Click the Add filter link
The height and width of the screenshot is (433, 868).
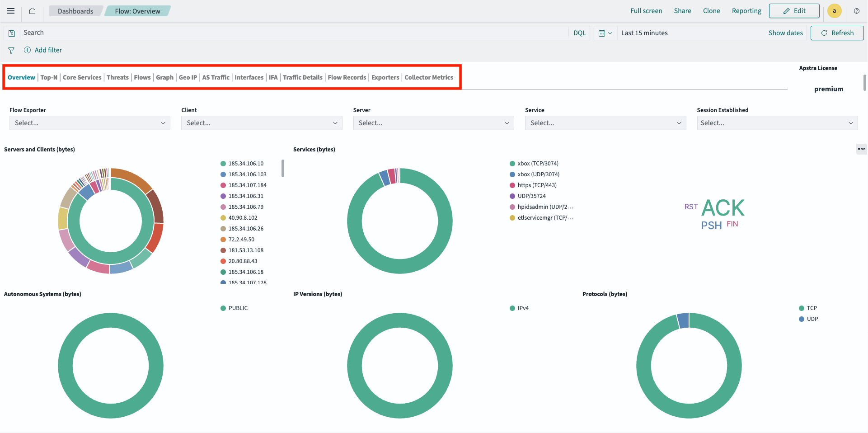click(x=43, y=50)
